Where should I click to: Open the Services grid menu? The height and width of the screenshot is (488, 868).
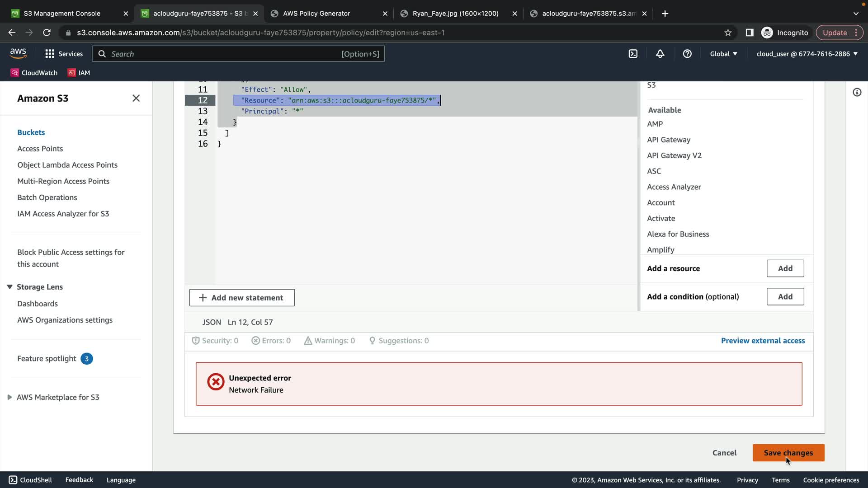click(64, 54)
